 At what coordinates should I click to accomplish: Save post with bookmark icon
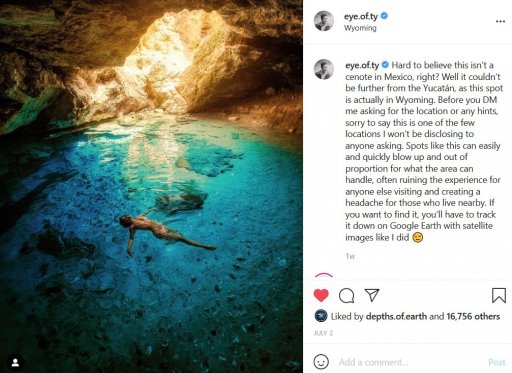[x=499, y=295]
